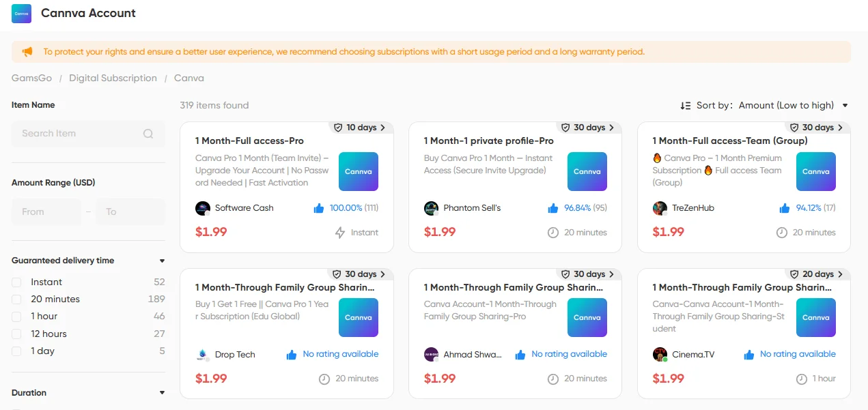Click the search magnifier in Item Name field
The image size is (868, 410).
148,134
